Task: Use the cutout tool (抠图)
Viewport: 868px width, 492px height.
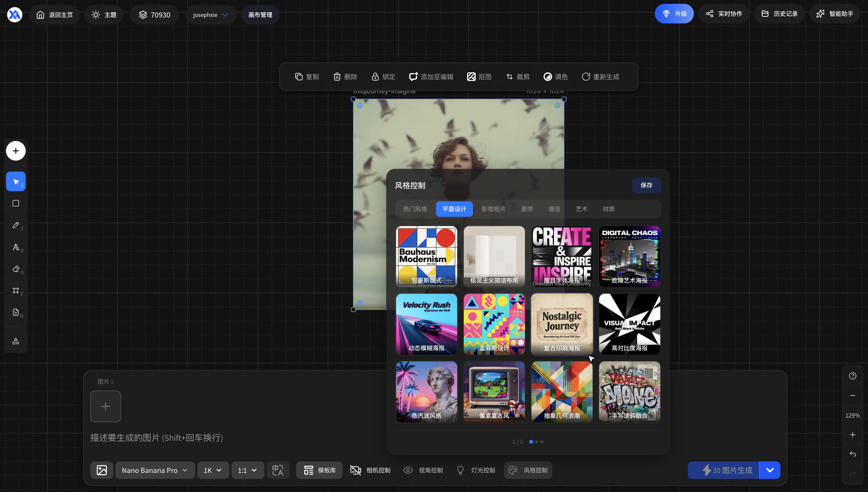Action: [479, 77]
